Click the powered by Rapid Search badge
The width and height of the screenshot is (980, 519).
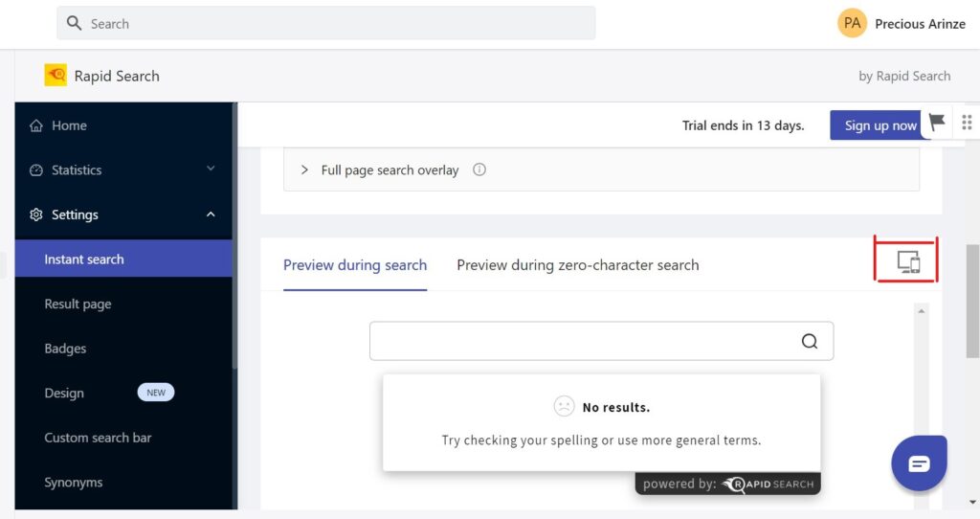pyautogui.click(x=727, y=484)
